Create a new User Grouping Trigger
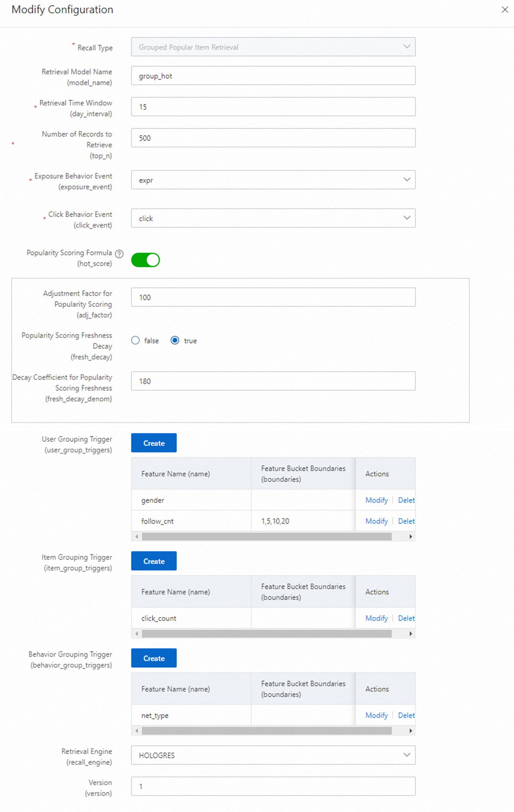Screen dimensions: 514x812 pos(154,443)
